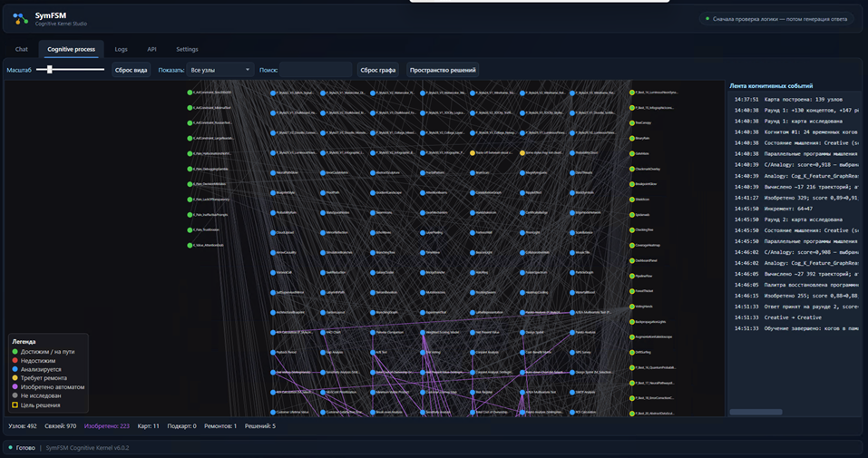The width and height of the screenshot is (868, 458).
Task: Click the Net Present Value node
Action: 473,333
